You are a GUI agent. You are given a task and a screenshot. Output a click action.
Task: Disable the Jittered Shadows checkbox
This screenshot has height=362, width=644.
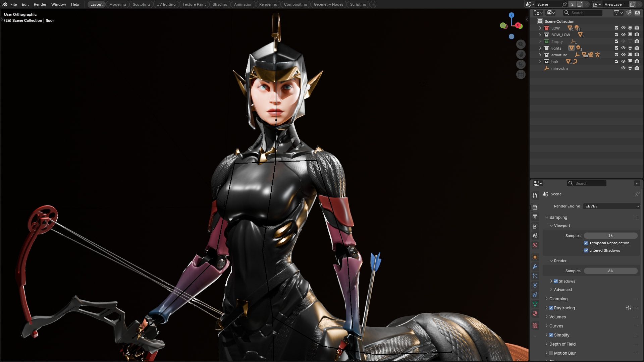(586, 250)
